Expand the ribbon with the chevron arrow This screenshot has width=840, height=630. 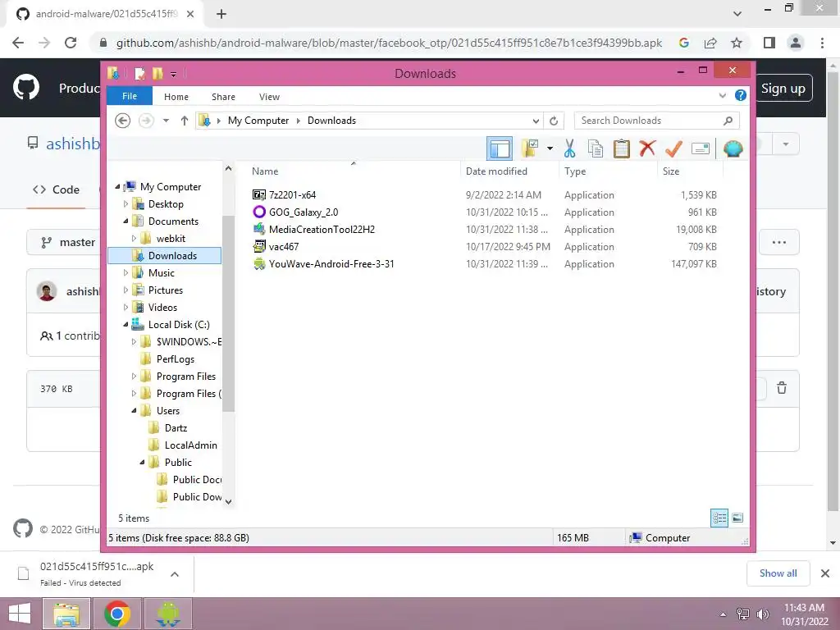pyautogui.click(x=722, y=95)
